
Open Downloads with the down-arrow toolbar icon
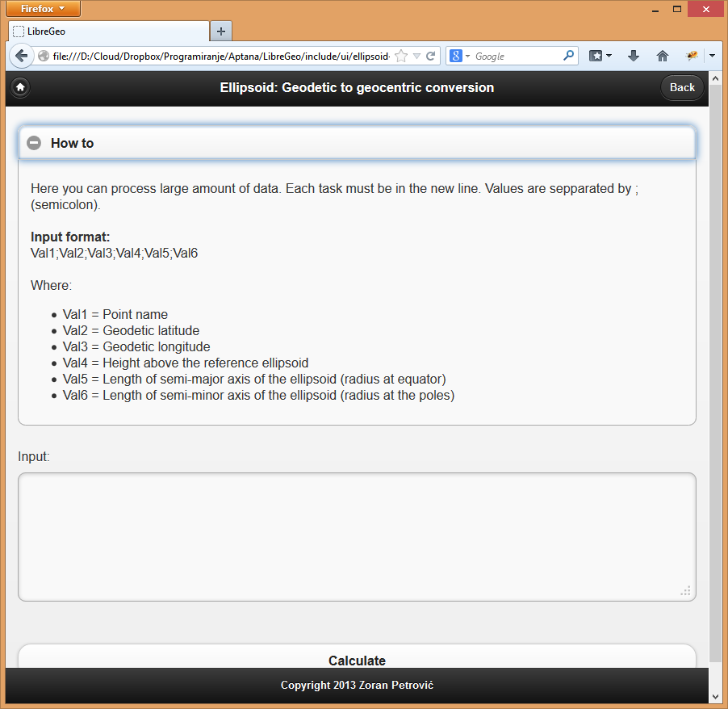(x=632, y=56)
